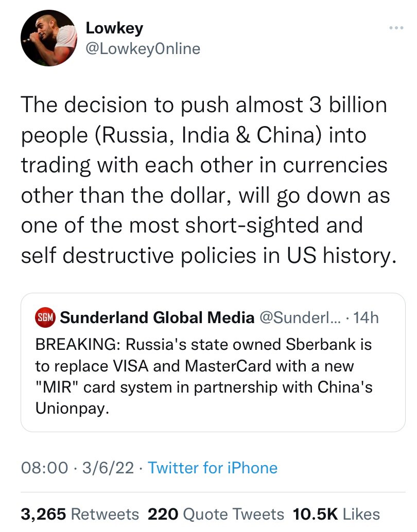
Task: Click the @LowkeyOnline handle
Action: (142, 49)
